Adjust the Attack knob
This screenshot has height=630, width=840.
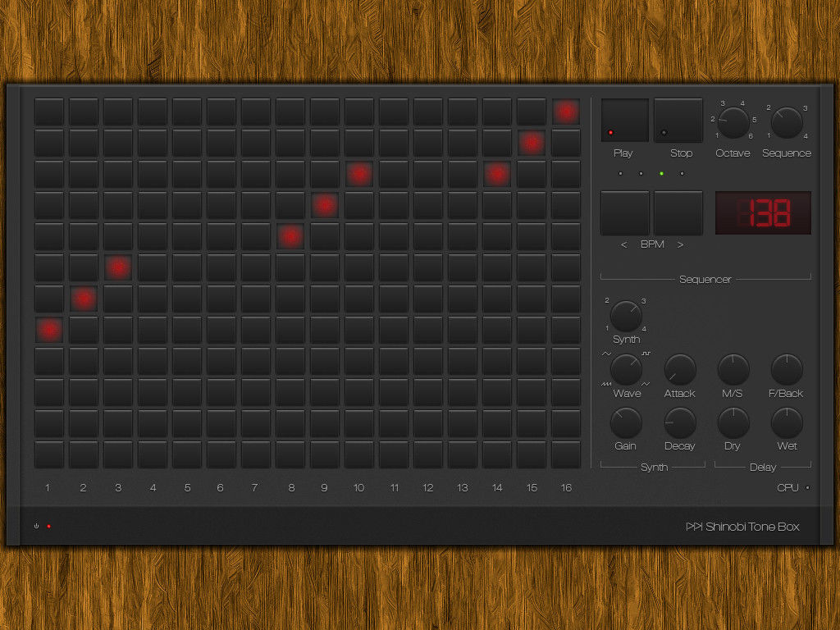coord(680,369)
